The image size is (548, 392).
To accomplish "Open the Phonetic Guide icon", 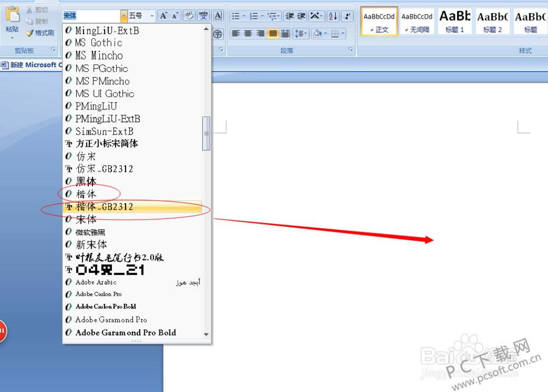I will (x=203, y=15).
